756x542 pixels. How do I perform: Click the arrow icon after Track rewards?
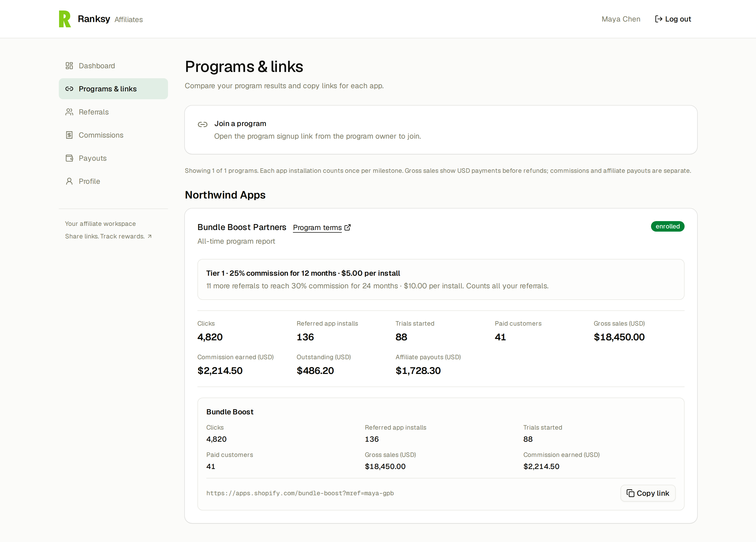[150, 237]
